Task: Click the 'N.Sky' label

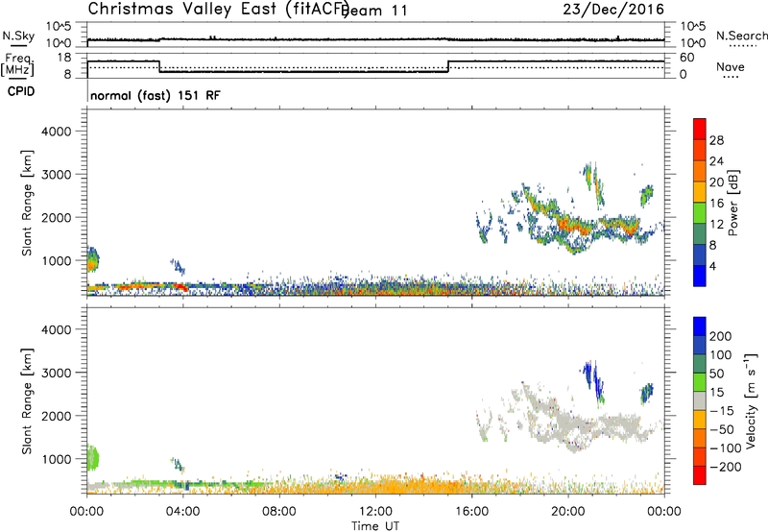Action: pos(18,36)
